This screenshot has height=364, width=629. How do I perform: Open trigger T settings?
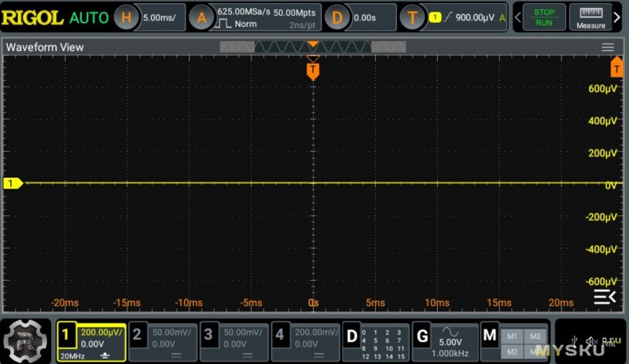[412, 17]
